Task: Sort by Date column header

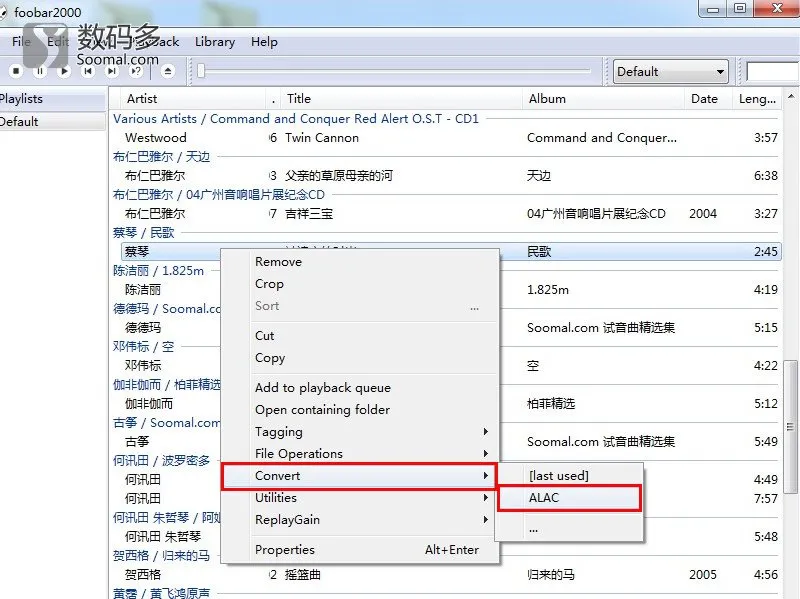Action: (x=708, y=99)
